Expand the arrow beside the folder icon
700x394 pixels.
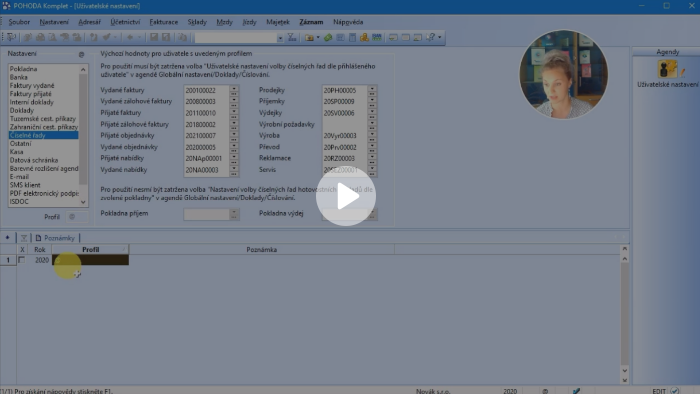coord(318,37)
